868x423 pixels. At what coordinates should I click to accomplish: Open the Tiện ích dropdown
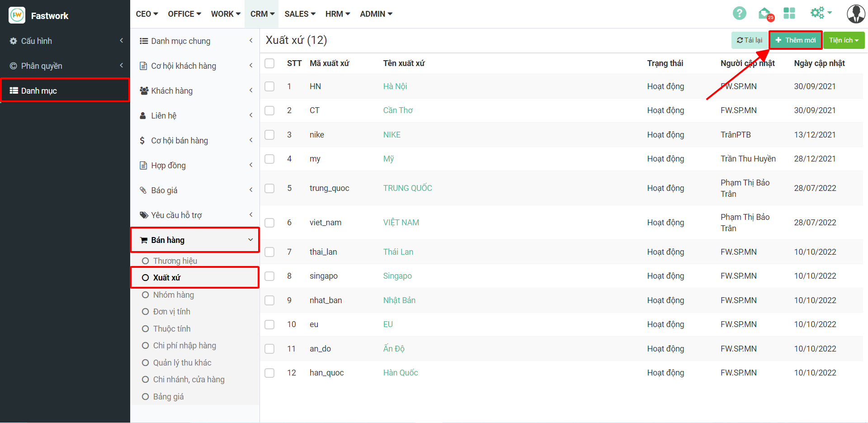[x=844, y=40]
